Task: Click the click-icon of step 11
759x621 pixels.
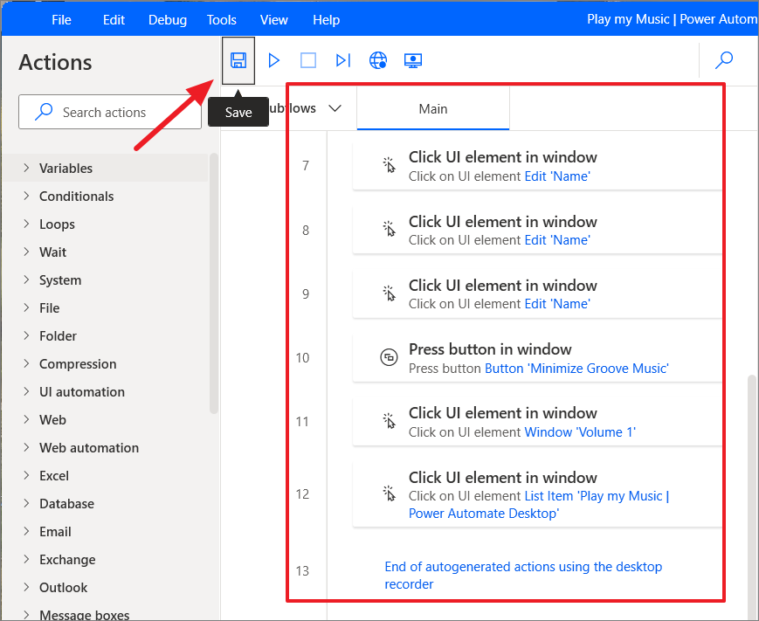Action: coord(389,421)
